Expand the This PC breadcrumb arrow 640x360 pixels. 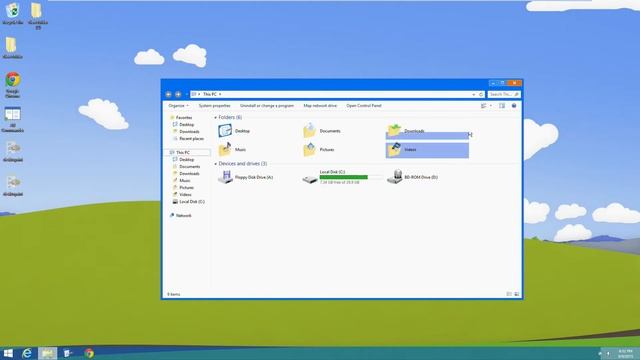[x=220, y=94]
